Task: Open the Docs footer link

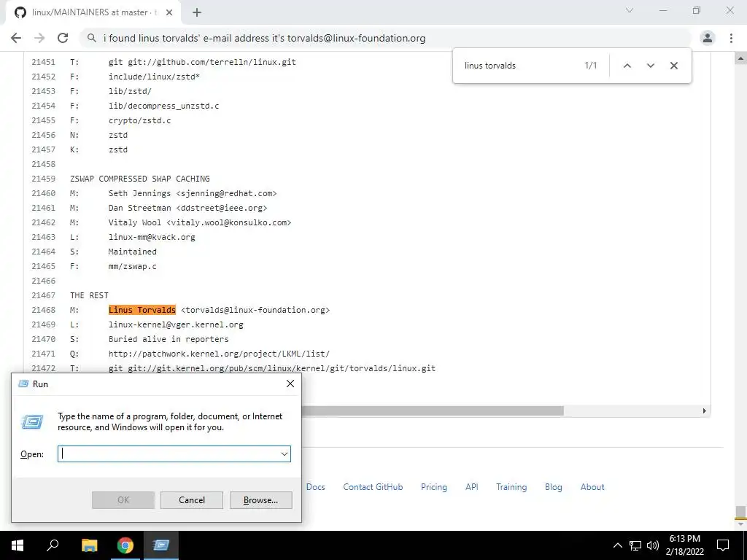Action: pyautogui.click(x=315, y=487)
